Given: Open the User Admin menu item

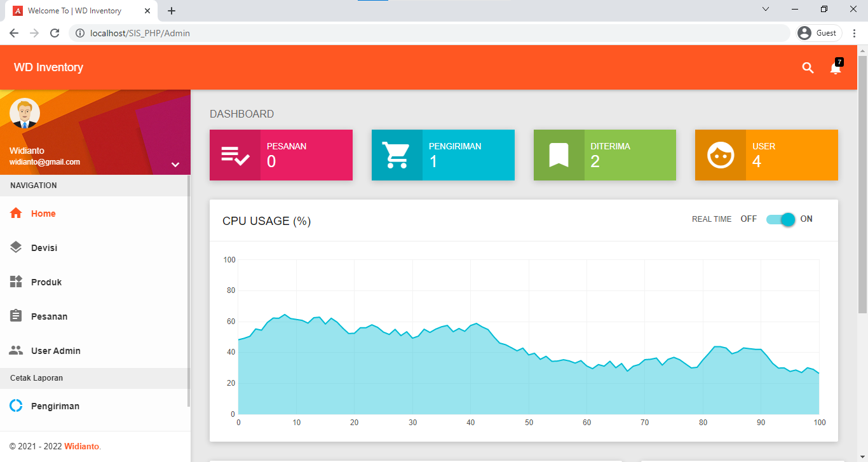Looking at the screenshot, I should tap(94, 351).
